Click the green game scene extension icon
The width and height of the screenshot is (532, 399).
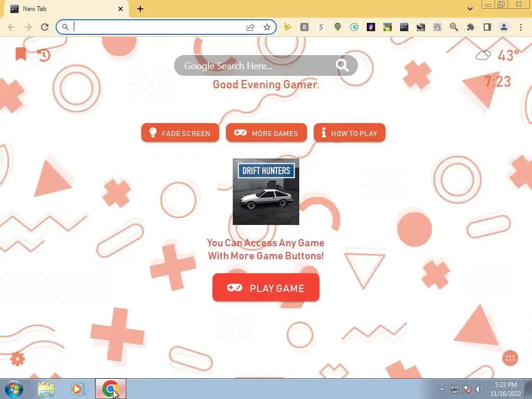pos(388,27)
